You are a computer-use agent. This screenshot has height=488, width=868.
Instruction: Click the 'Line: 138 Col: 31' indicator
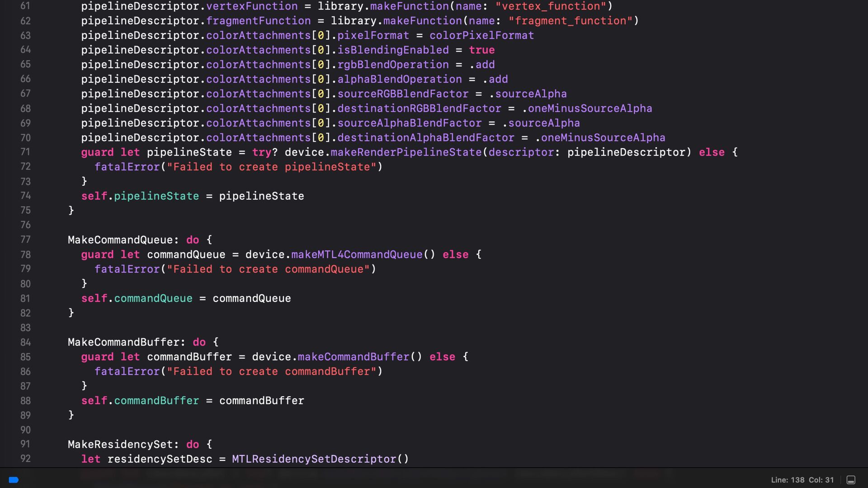[802, 480]
